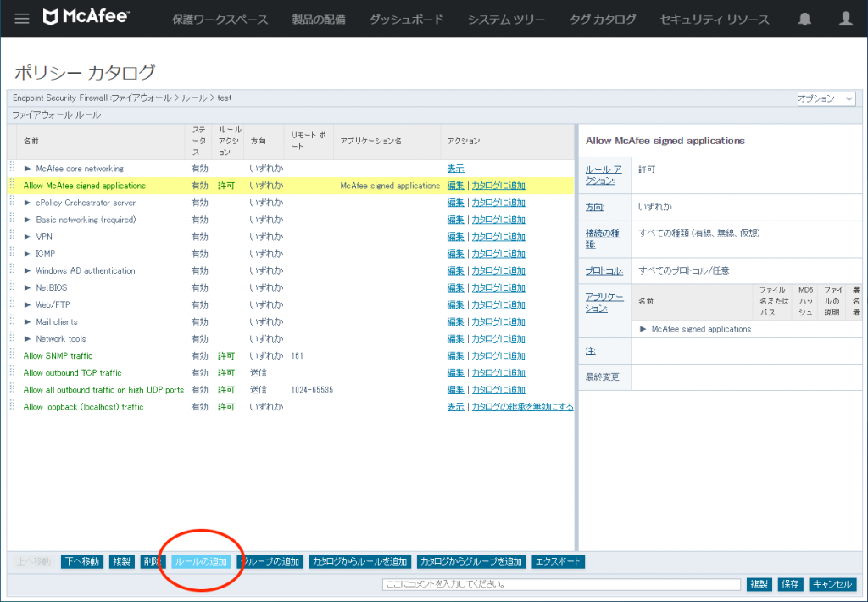Expand the Windows AD authentication group

tap(27, 270)
